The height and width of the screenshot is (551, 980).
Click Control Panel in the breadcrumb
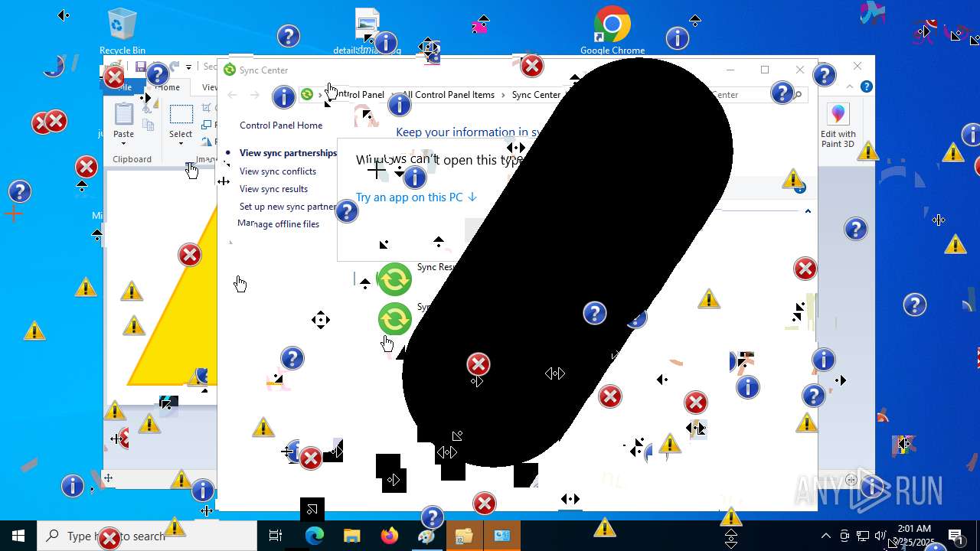point(357,95)
